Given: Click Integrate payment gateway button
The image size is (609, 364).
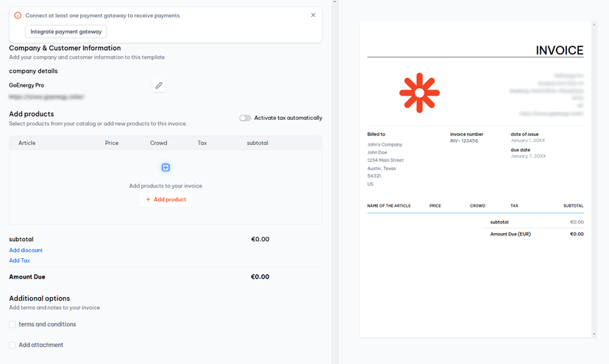Looking at the screenshot, I should 66,32.
